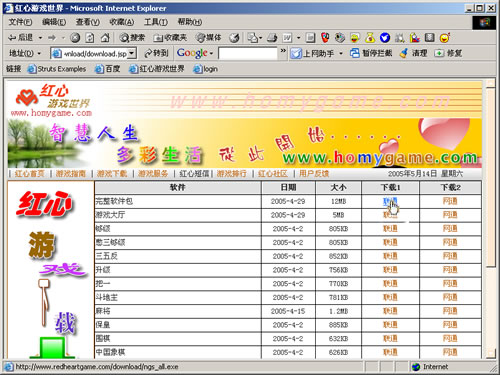Image resolution: width=500 pixels, height=375 pixels.
Task: Open the 文件(F) menu
Action: point(20,22)
